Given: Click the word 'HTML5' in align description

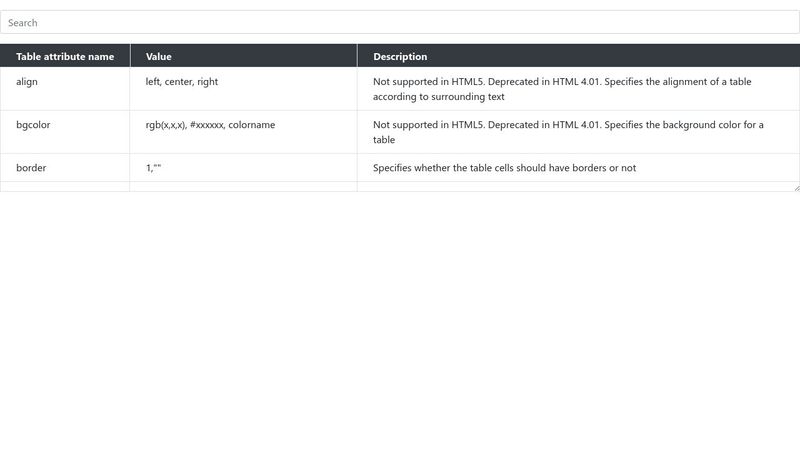Looking at the screenshot, I should pyautogui.click(x=467, y=82).
